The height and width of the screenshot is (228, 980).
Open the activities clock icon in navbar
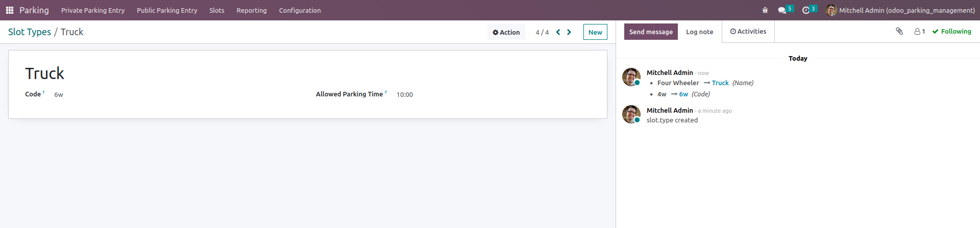tap(806, 10)
